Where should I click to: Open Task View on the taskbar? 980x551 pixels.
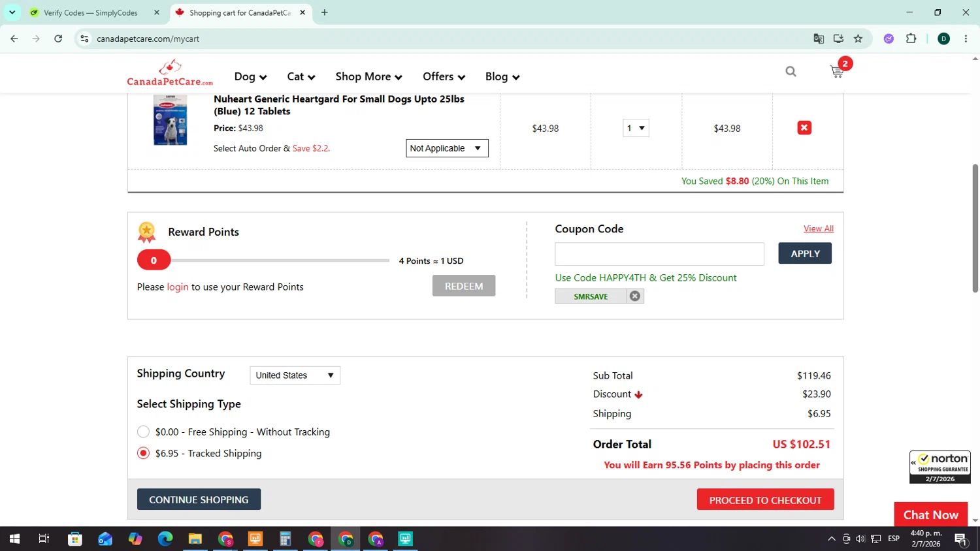tap(44, 539)
